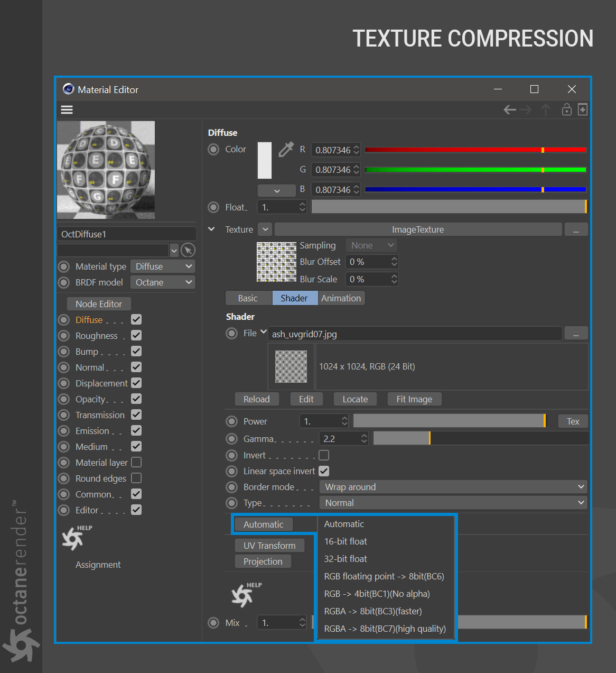Click the animation dot next to Gamma
The width and height of the screenshot is (616, 673).
[x=231, y=439]
